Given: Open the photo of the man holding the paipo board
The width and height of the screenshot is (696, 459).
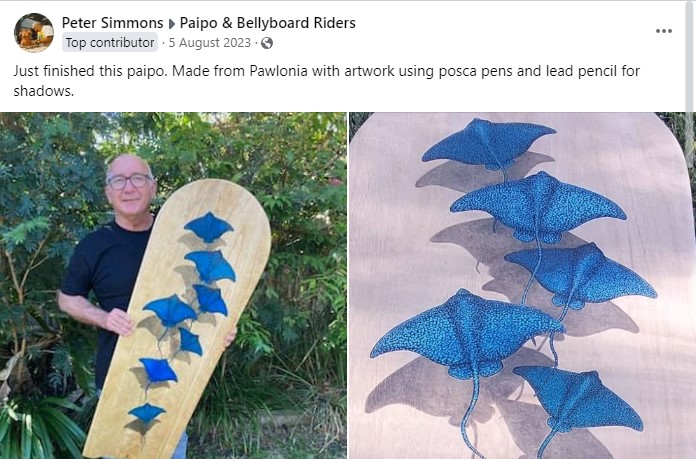Looking at the screenshot, I should pos(173,285).
